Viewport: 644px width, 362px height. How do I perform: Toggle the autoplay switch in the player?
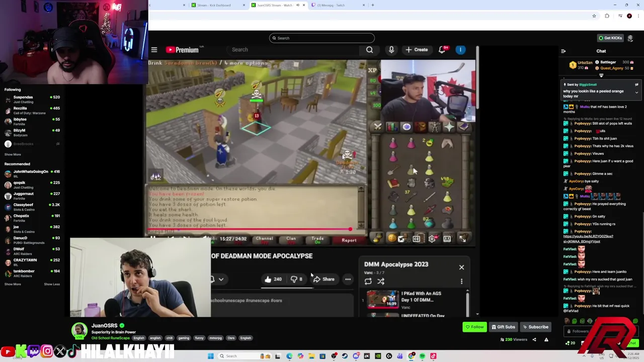pyautogui.click(x=400, y=239)
